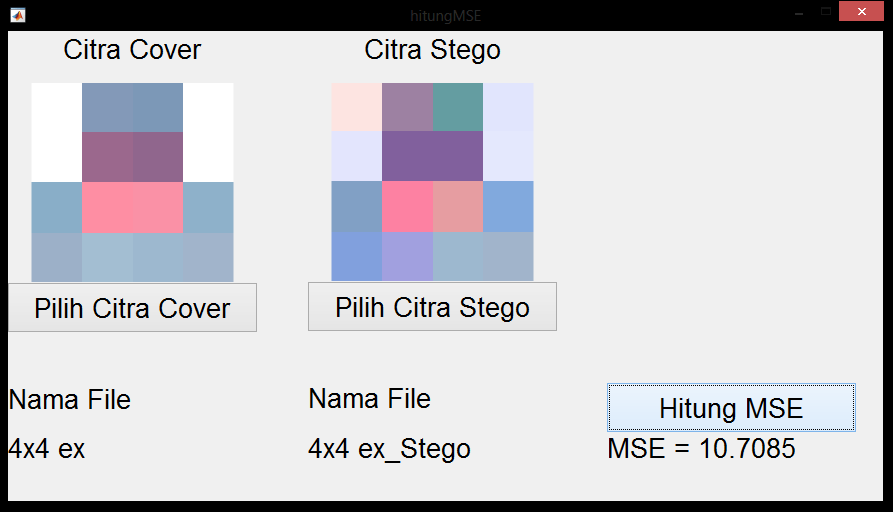Click the MATLAB icon in title bar

(18, 15)
